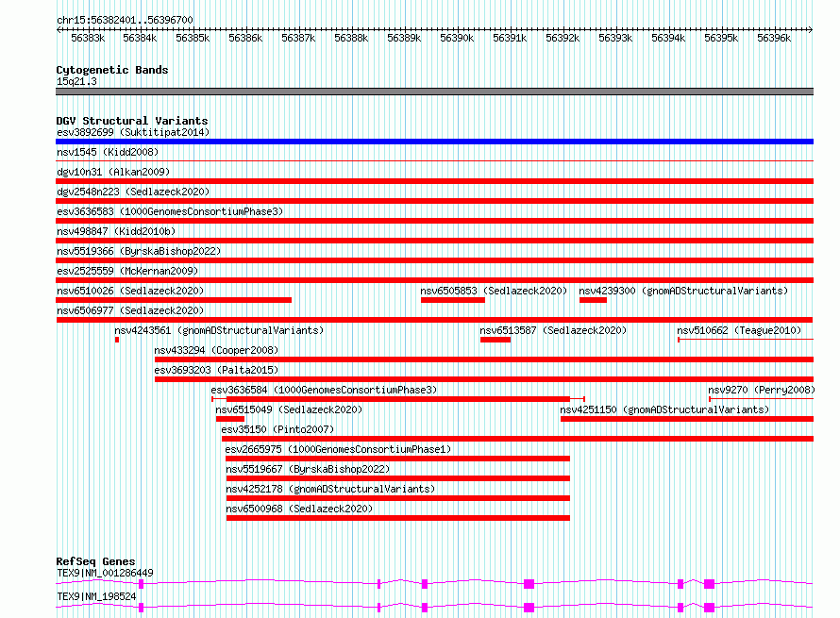Click nsv433294 (Cooper2008) label
Screen dimensions: 840x618
click(216, 350)
